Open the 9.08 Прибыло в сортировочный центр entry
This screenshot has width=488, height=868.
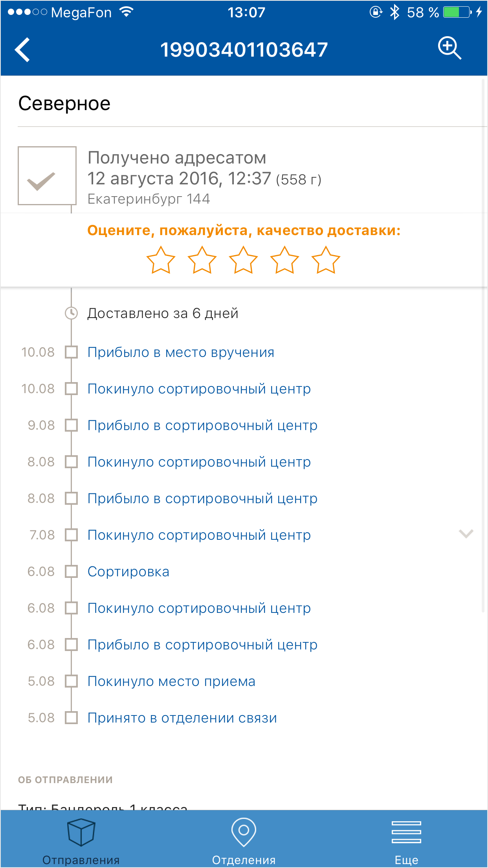point(202,425)
